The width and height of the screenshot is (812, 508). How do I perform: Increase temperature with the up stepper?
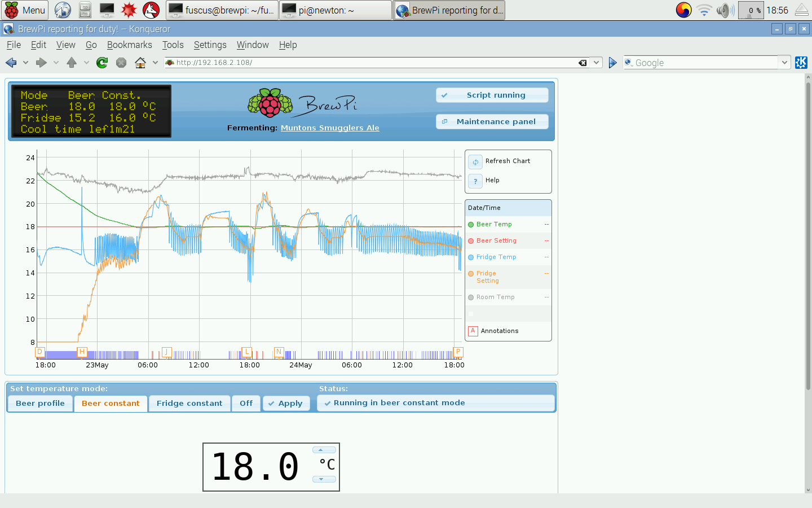tap(324, 450)
